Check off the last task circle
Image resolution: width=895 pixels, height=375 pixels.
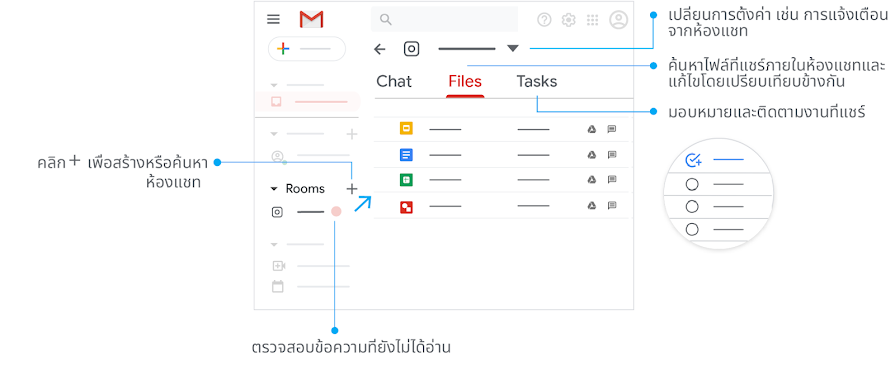tap(692, 229)
